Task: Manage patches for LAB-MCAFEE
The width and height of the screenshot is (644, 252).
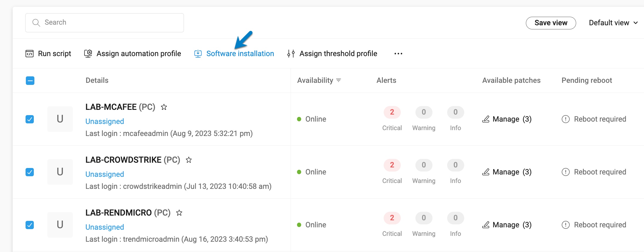Action: click(507, 119)
